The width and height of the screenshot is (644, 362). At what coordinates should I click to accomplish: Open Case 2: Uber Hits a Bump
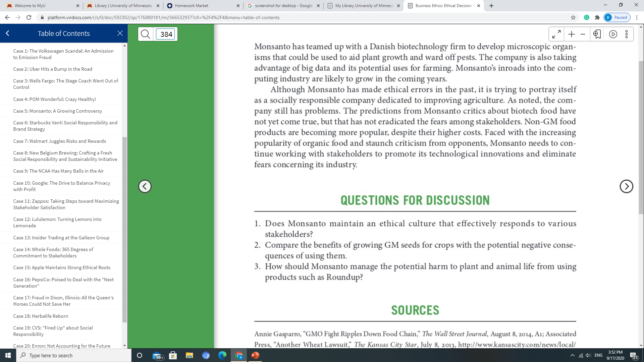pyautogui.click(x=53, y=69)
